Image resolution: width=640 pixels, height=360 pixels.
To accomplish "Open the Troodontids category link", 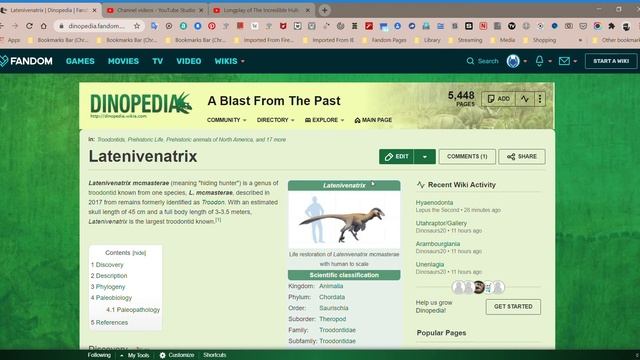I will tap(111, 140).
